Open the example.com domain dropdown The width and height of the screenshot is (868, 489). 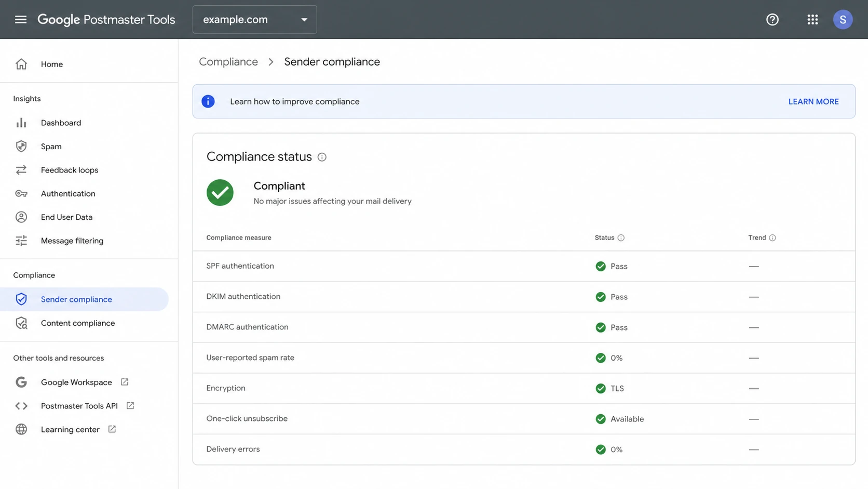[254, 20]
